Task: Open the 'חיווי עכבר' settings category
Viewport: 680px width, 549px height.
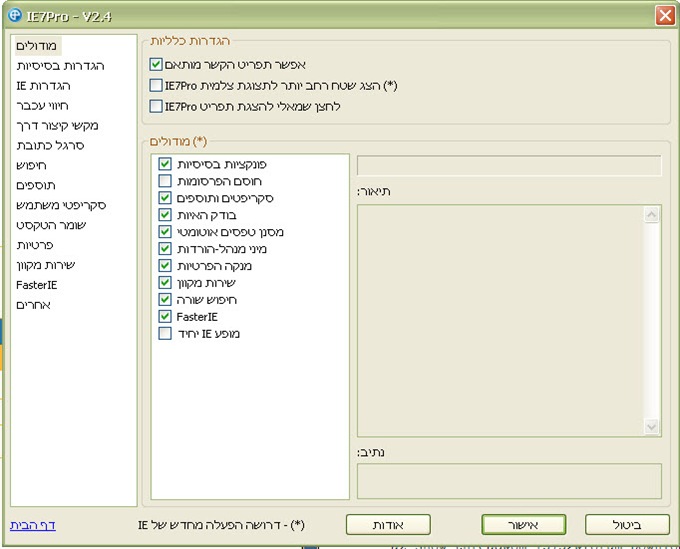Action: 47,105
